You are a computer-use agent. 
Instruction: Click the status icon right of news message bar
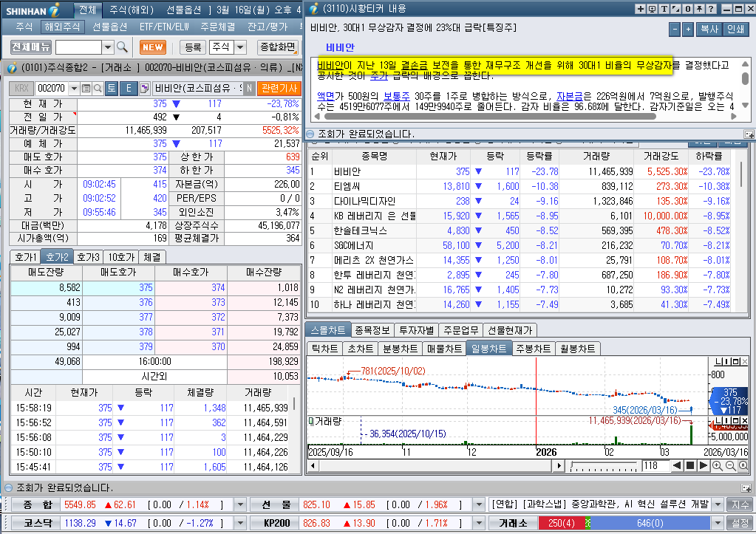pyautogui.click(x=749, y=134)
